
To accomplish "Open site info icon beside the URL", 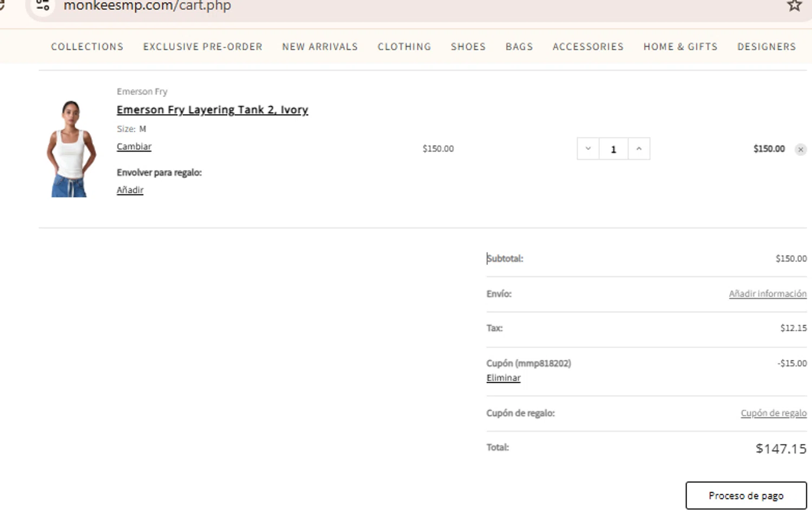I will 43,5.
